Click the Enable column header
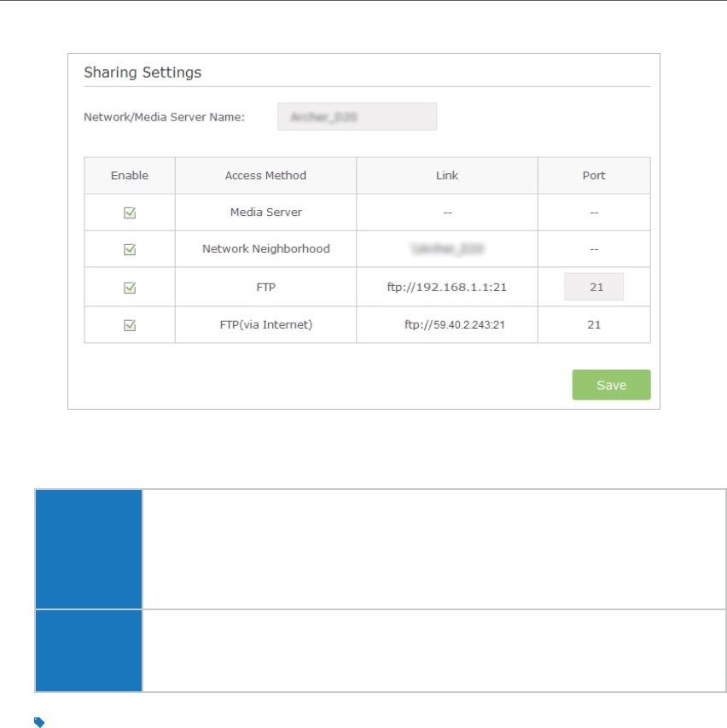The height and width of the screenshot is (728, 727). click(130, 176)
